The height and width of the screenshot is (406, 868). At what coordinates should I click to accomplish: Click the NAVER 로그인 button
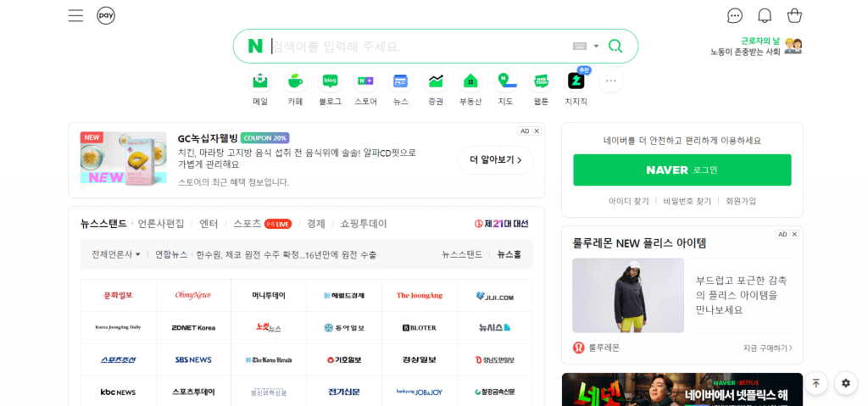[682, 170]
